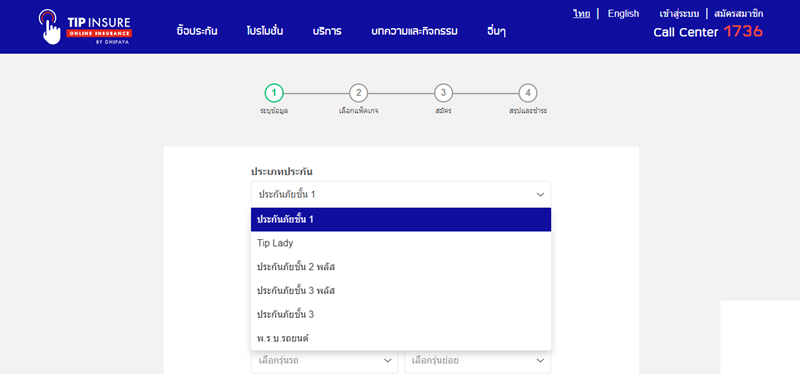Open the บริการ menu
The height and width of the screenshot is (374, 800).
(327, 31)
